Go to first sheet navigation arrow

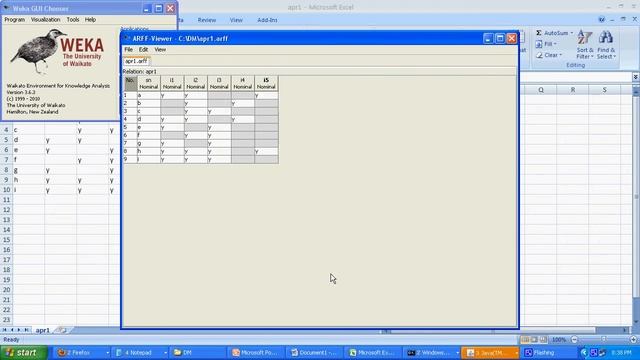coord(4,330)
